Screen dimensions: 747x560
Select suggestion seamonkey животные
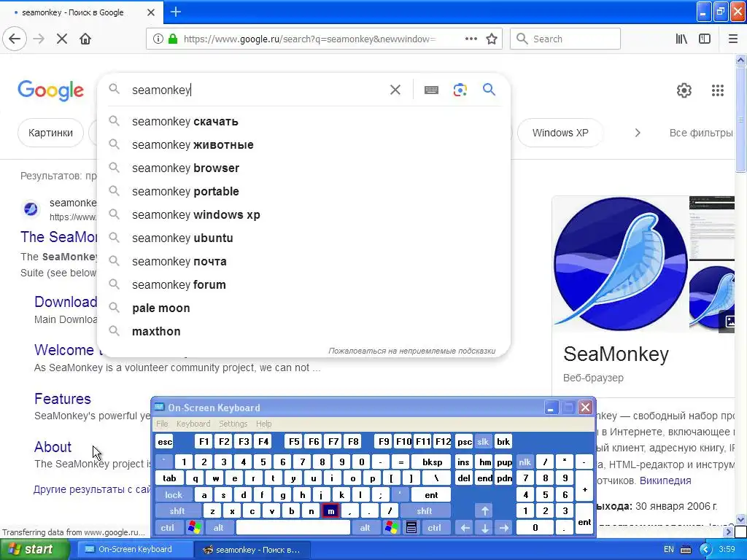[x=304, y=145]
